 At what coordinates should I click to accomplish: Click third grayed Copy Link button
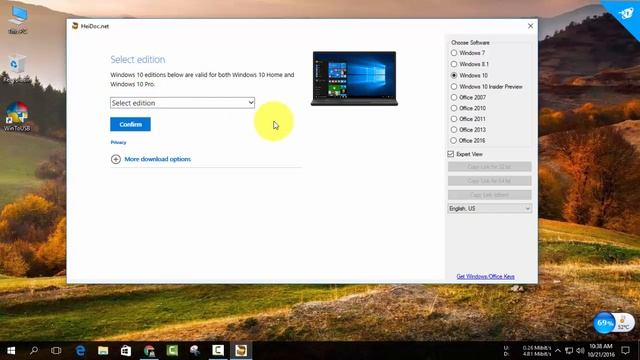tap(489, 195)
